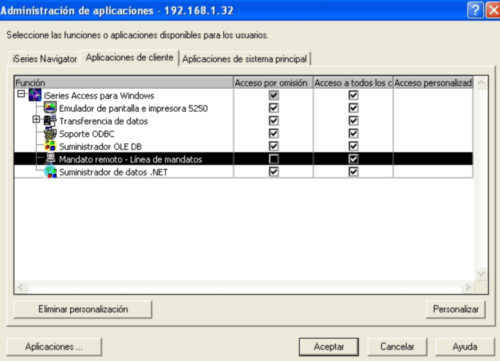Select the iSeries Access para Windows row

pos(243,95)
